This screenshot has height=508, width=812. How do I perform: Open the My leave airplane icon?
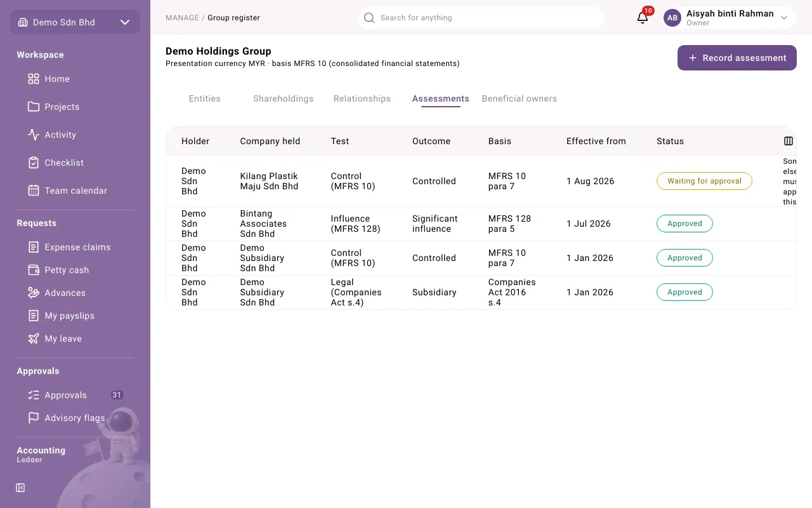[x=34, y=338]
